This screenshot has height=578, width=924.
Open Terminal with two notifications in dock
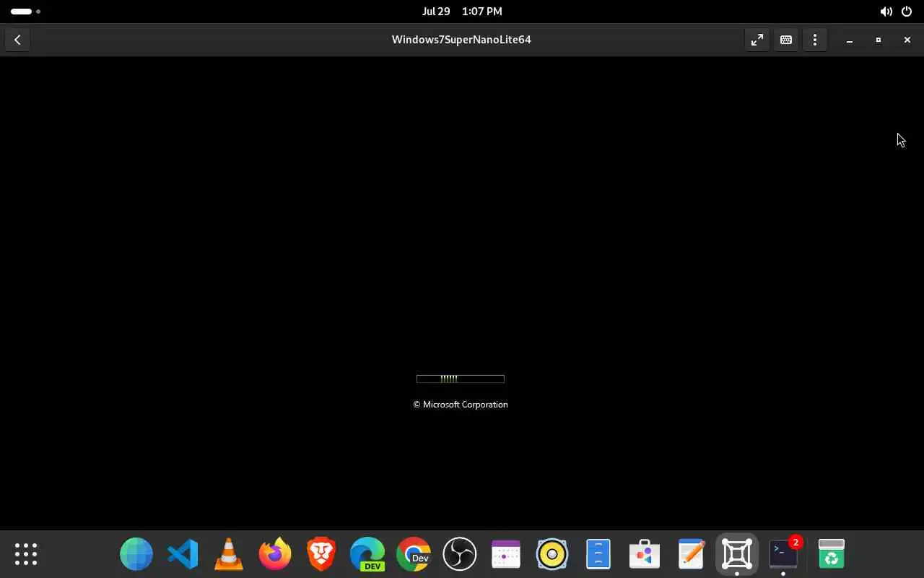click(783, 554)
